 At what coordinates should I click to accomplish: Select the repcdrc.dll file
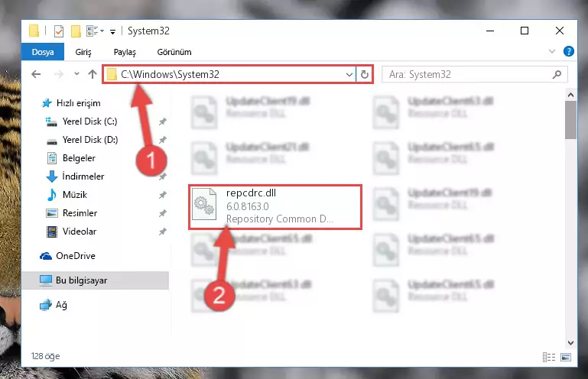[275, 206]
